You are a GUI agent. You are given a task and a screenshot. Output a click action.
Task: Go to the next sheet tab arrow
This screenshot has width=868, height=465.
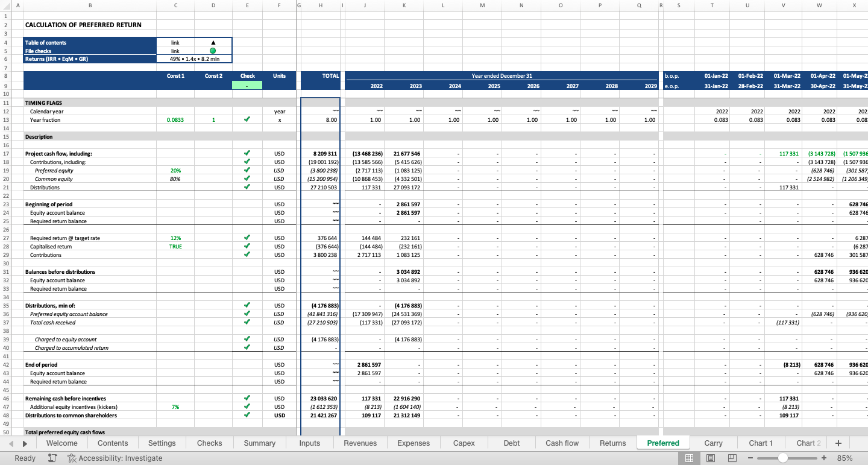click(25, 443)
